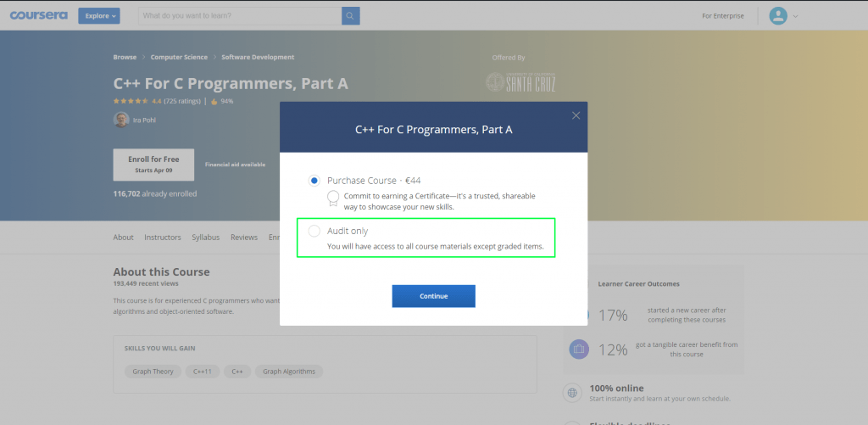Go to Browse breadcrumb
868x425 pixels.
(125, 57)
